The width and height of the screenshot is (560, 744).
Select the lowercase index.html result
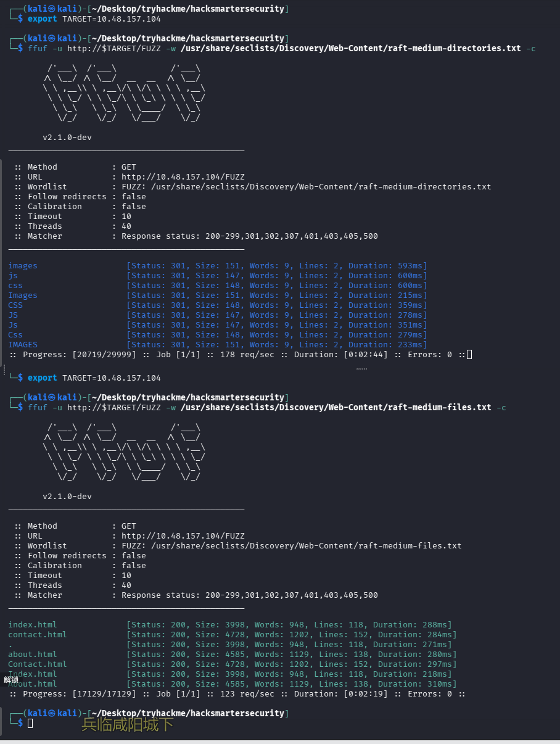tap(32, 625)
